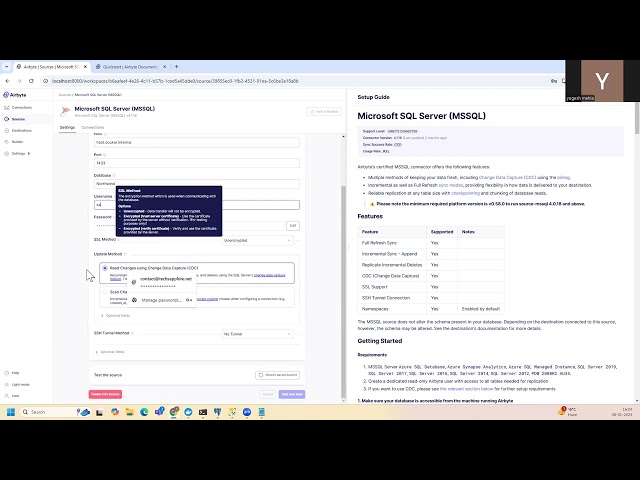This screenshot has width=640, height=480.
Task: Click Manage passwords in the autofill popup
Action: [162, 300]
